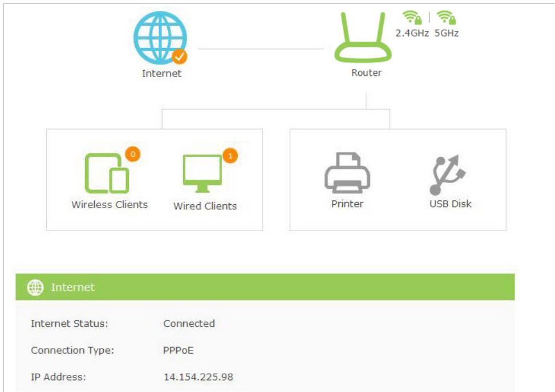The height and width of the screenshot is (392, 555).
Task: Click the Internet Status label
Action: click(70, 324)
